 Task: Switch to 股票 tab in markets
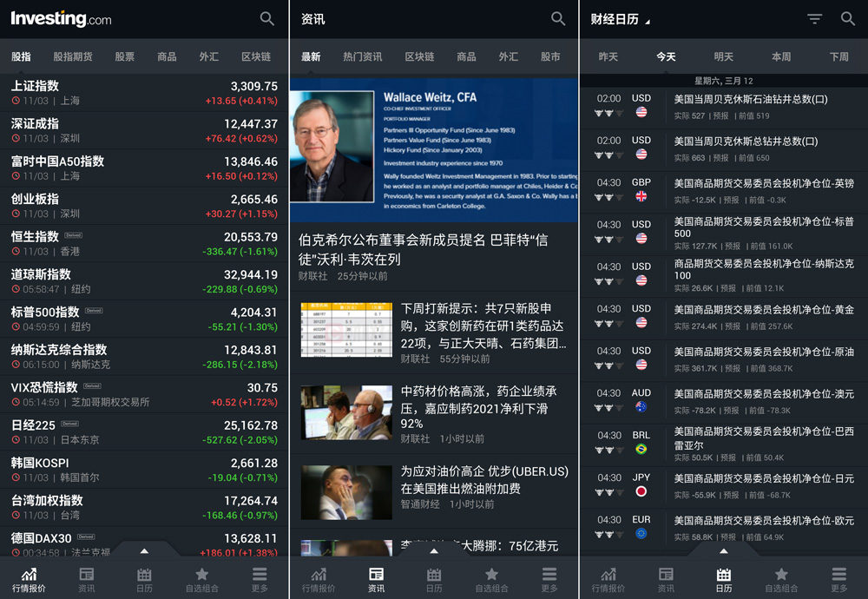124,56
